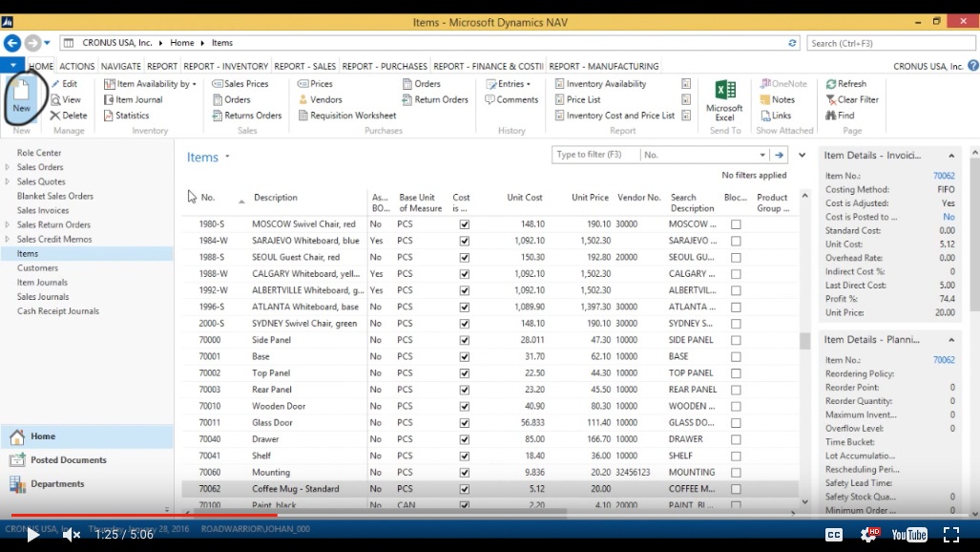Open the Actions menu
The height and width of the screenshot is (552, 980).
click(76, 66)
